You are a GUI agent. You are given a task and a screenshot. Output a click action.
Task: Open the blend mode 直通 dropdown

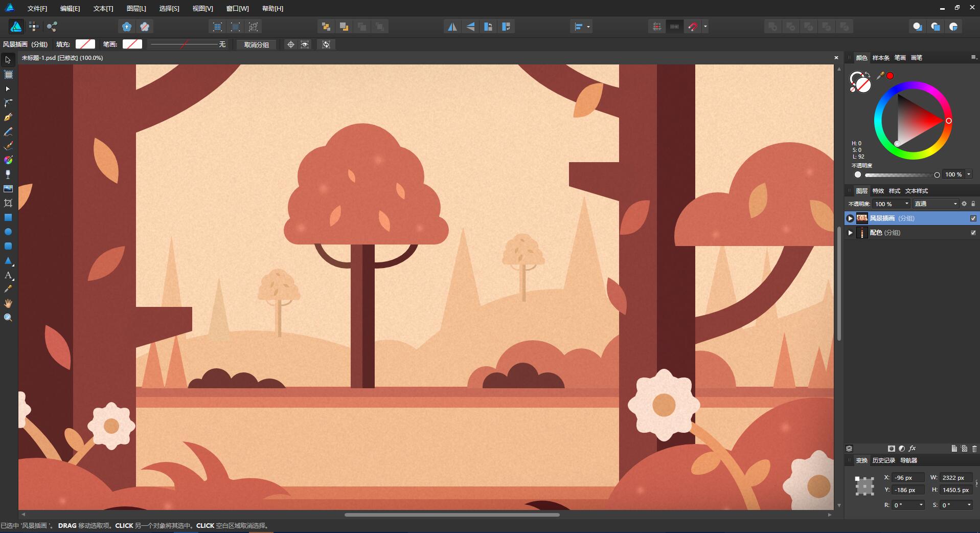click(x=936, y=204)
